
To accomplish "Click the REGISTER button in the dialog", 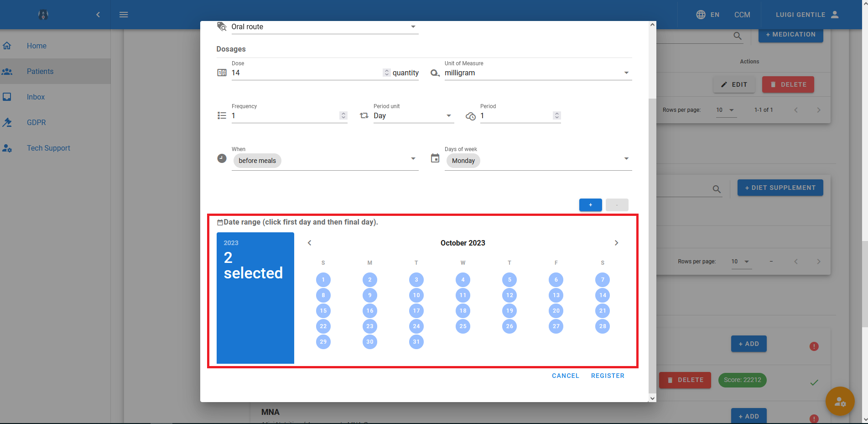I will 608,376.
